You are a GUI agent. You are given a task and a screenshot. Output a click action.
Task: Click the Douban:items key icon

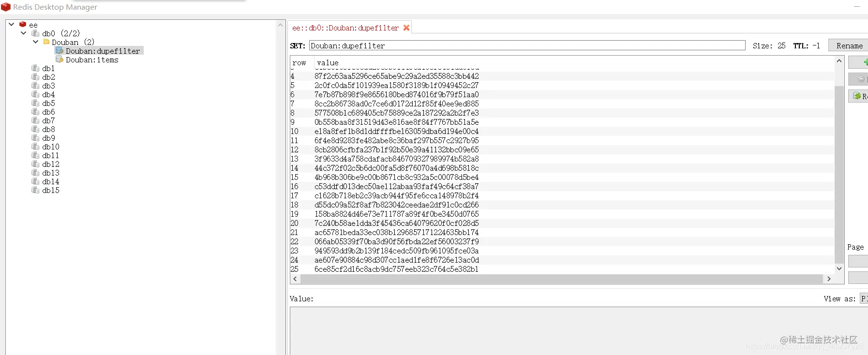tap(60, 59)
